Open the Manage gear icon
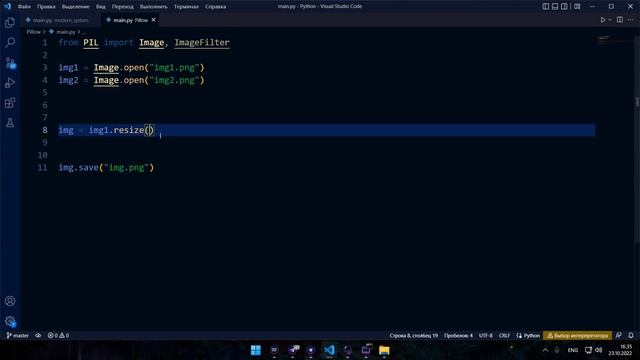The width and height of the screenshot is (640, 360). [10, 321]
